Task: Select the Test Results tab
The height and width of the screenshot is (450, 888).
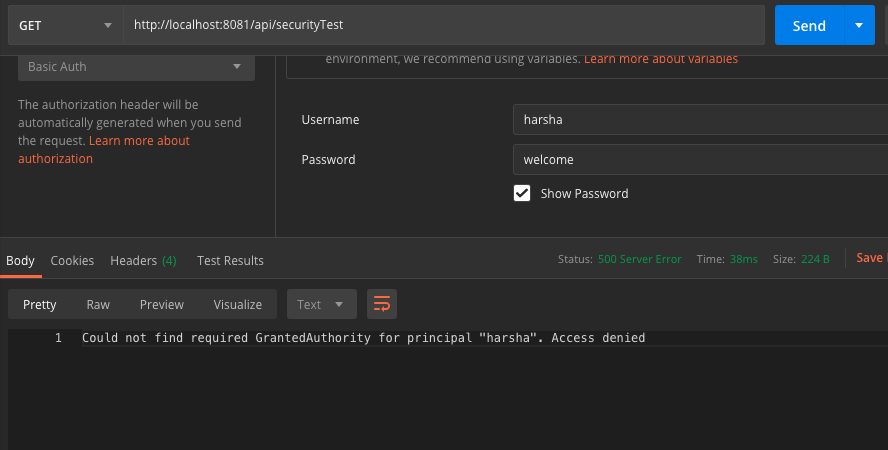Action: pyautogui.click(x=230, y=260)
